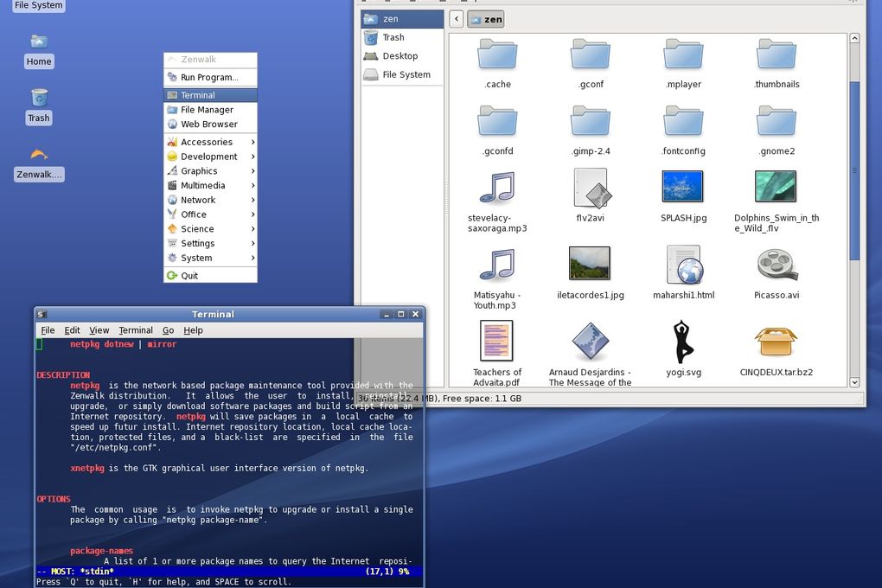Open the .cache folder icon
Screen dimensions: 882x588
497,54
